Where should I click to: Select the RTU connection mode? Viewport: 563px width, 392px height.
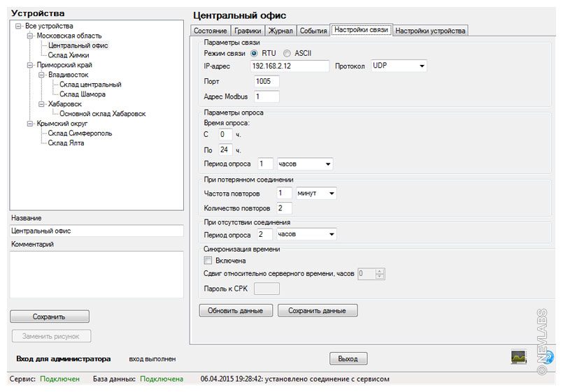(x=255, y=53)
